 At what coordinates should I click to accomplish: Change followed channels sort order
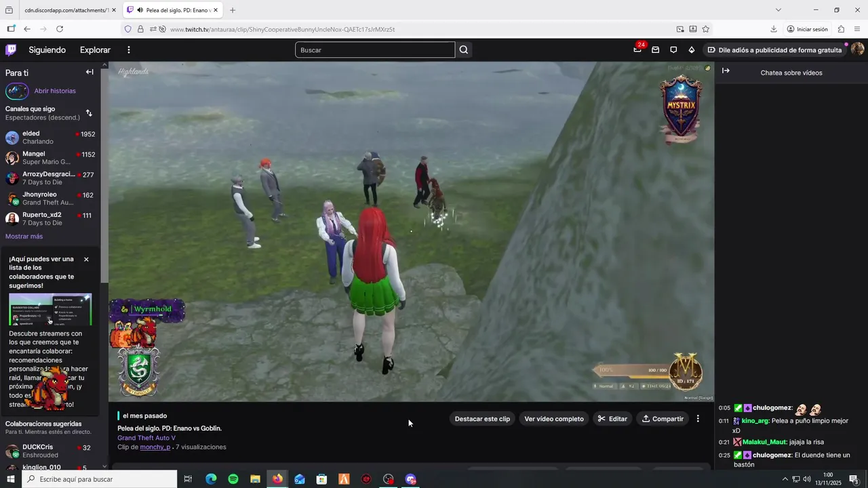tap(89, 113)
